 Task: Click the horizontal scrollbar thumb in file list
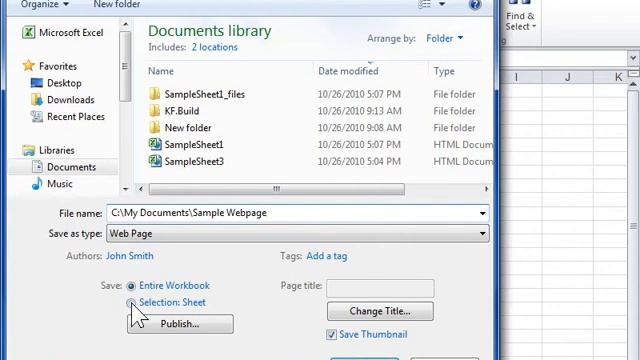pyautogui.click(x=277, y=189)
